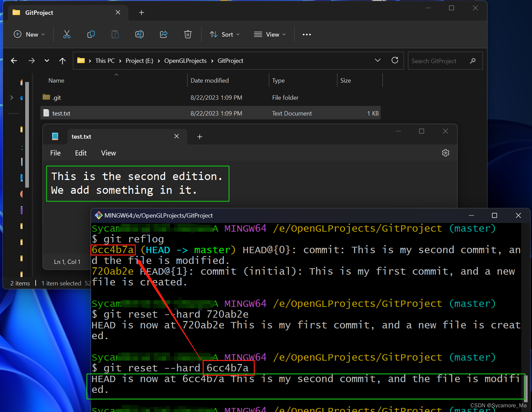Select the test.txt tab in Notepad
This screenshot has width=532, height=412.
click(127, 137)
